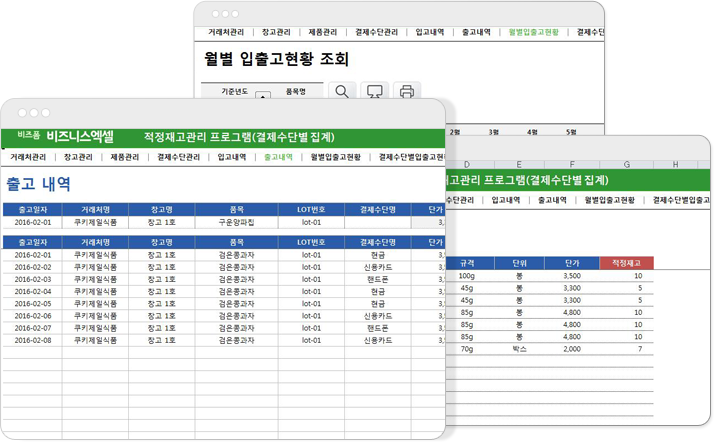Open 결제수단관리 tab in the 출고 내역 window
This screenshot has width=714, height=442.
[178, 157]
